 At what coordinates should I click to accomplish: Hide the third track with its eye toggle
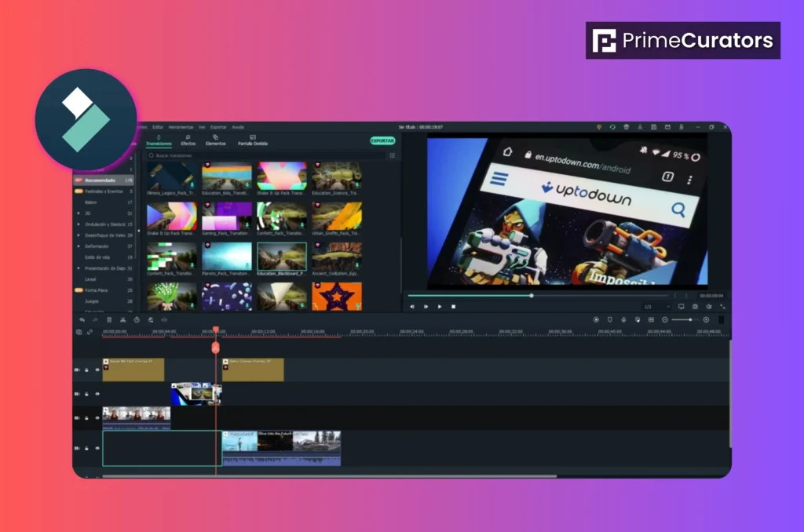pyautogui.click(x=97, y=417)
